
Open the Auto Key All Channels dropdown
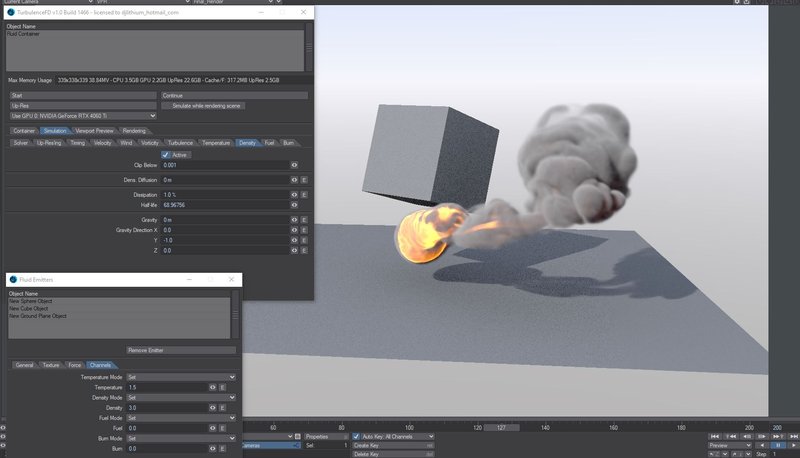tap(397, 437)
